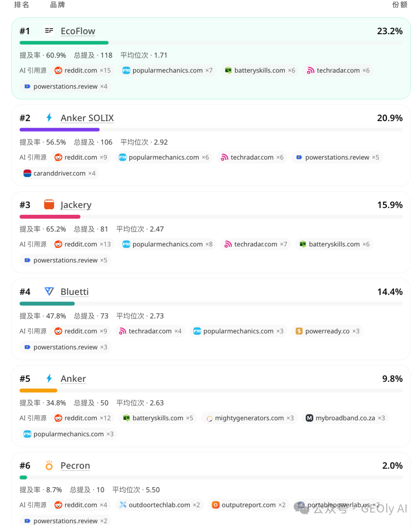Click the purple Anker SOLIX share bar
The image size is (420, 525).
tap(59, 130)
